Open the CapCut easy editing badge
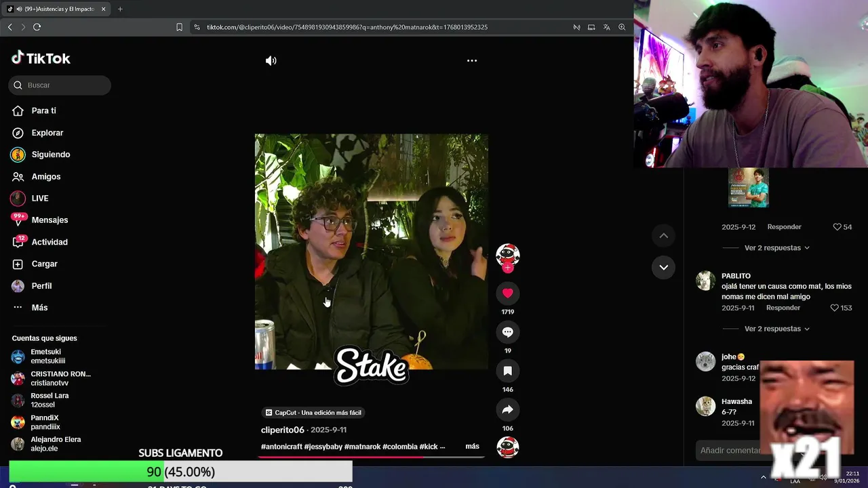 tap(313, 413)
